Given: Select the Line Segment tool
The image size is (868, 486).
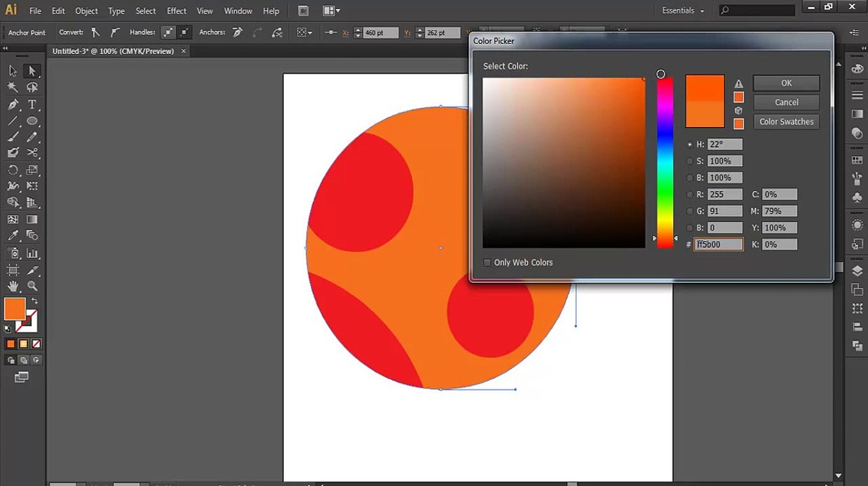Looking at the screenshot, I should [13, 121].
